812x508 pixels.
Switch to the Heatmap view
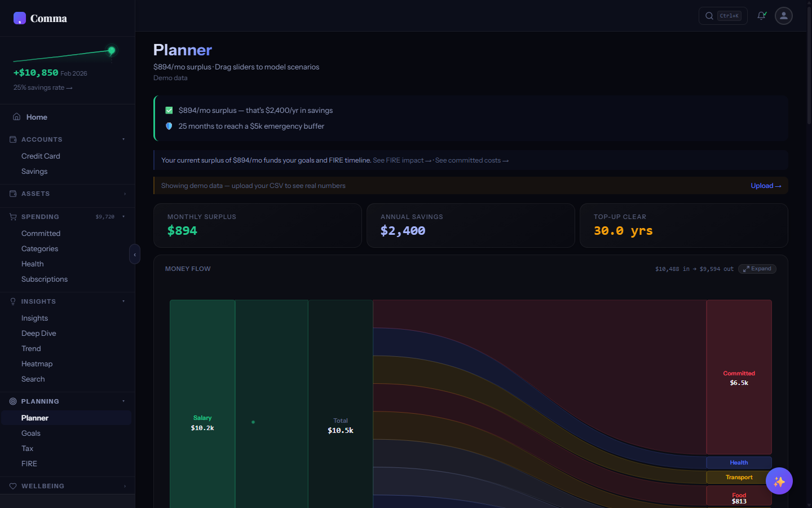[37, 364]
